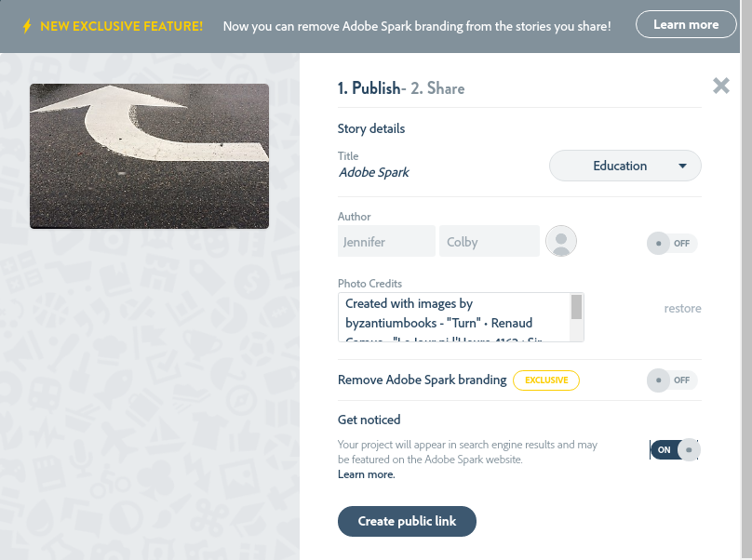The width and height of the screenshot is (752, 560).
Task: Select the Adobe Spark title text
Action: click(373, 172)
